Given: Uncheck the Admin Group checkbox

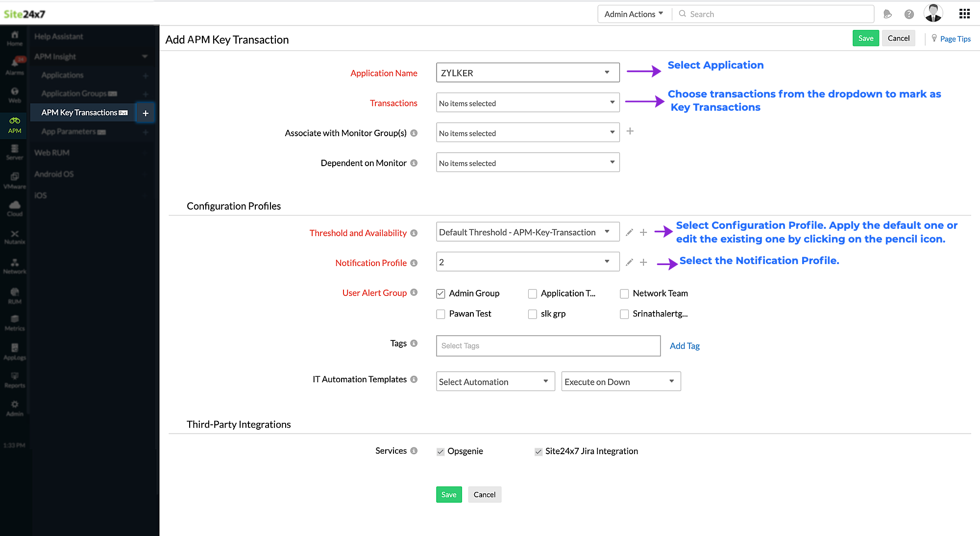Looking at the screenshot, I should tap(441, 293).
